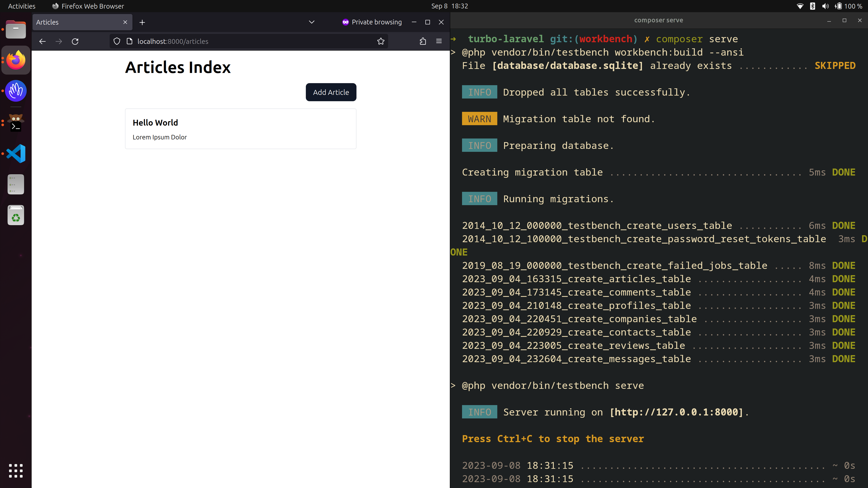Click create_comments_table migration line
868x488 pixels.
[x=658, y=292]
